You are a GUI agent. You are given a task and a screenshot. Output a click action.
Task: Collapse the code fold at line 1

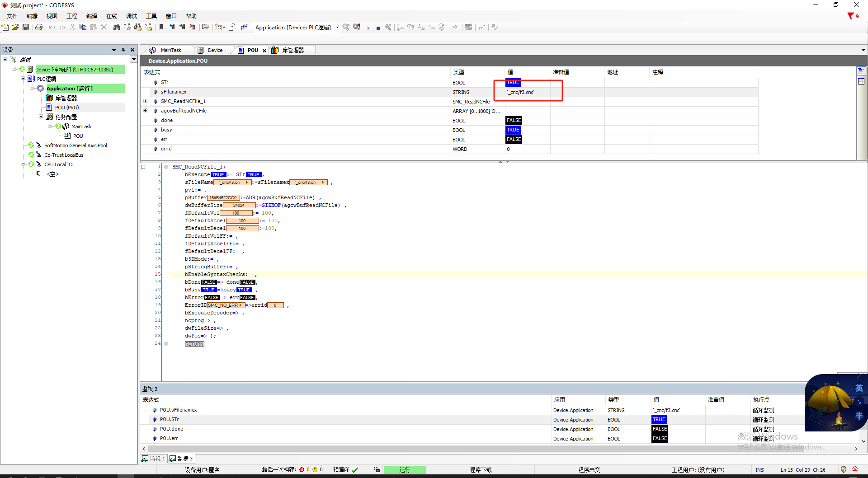click(143, 167)
